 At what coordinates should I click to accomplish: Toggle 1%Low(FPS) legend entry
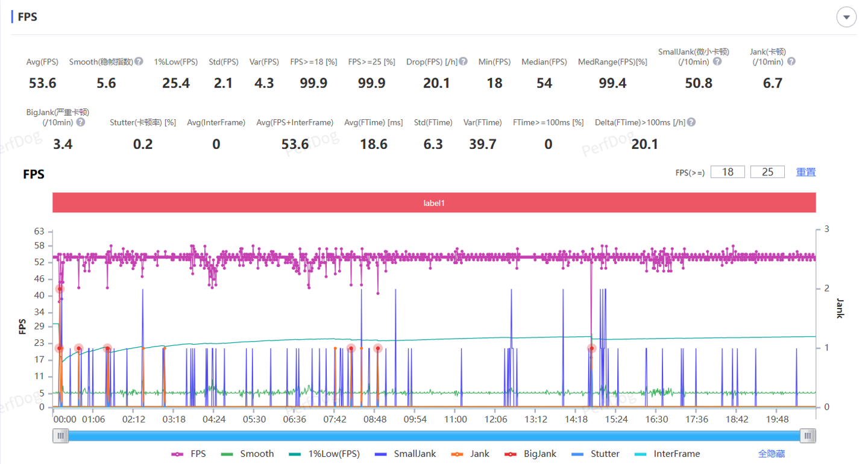(324, 454)
